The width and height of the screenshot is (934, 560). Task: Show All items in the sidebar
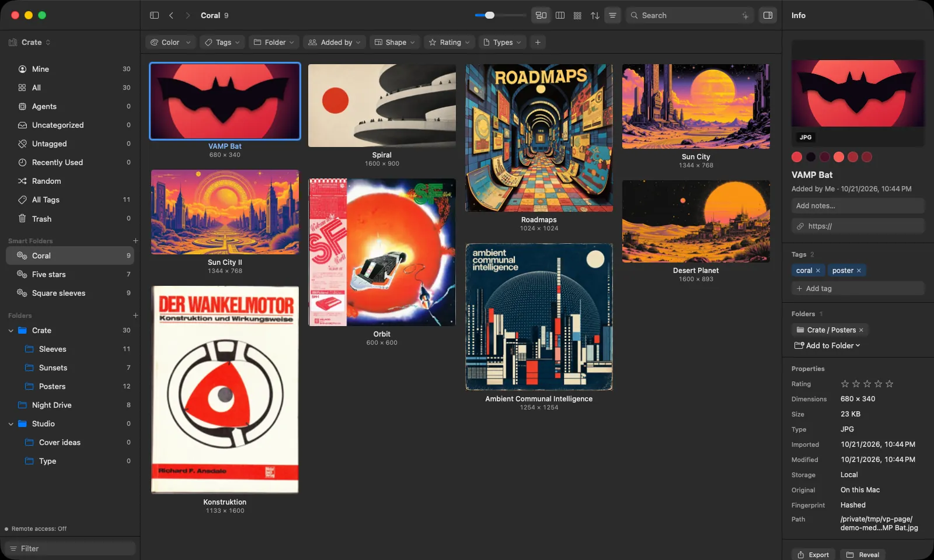click(x=70, y=87)
